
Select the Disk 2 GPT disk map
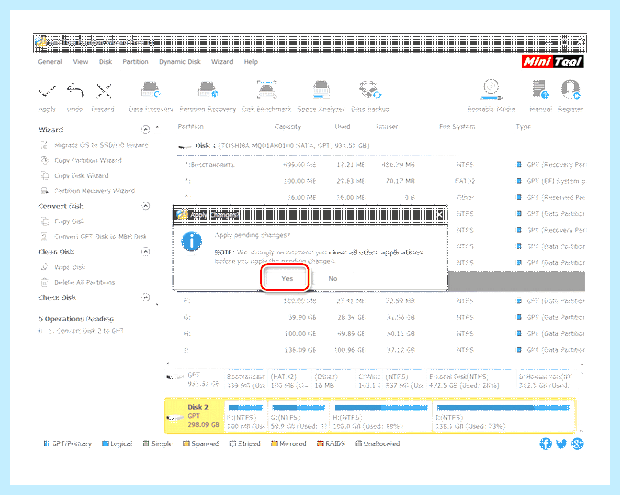370,416
